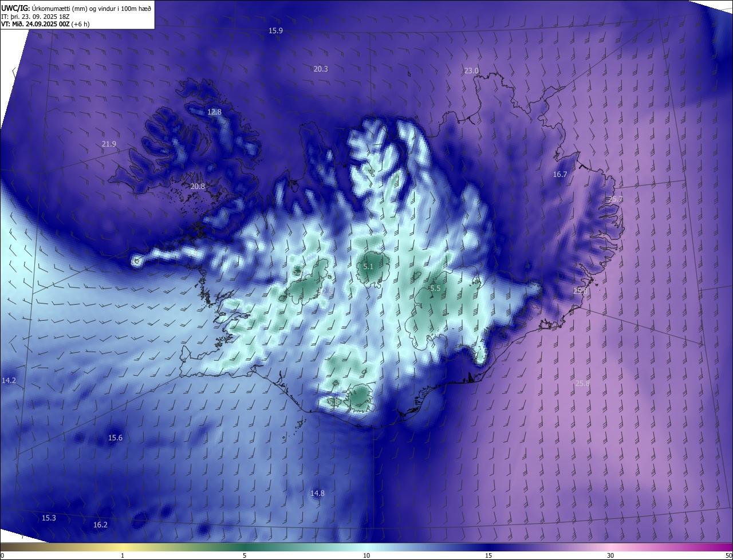Click the 20.8 value label
The height and width of the screenshot is (560, 733).
[198, 186]
